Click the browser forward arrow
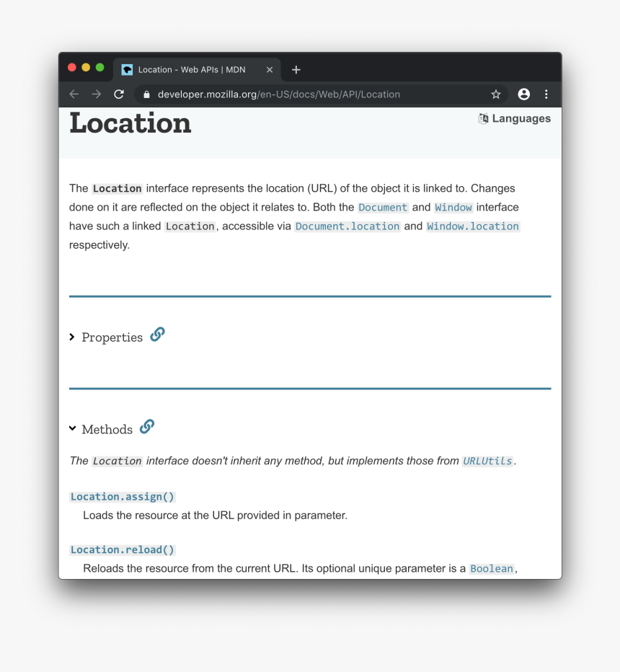Image resolution: width=620 pixels, height=672 pixels. [97, 94]
